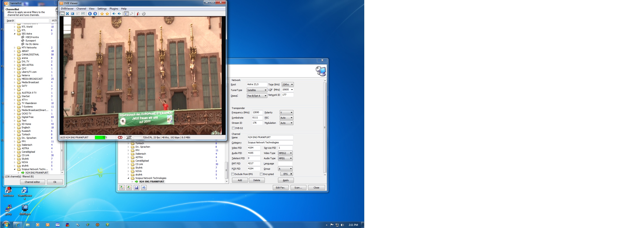Click the first favorites star icon

102,14
